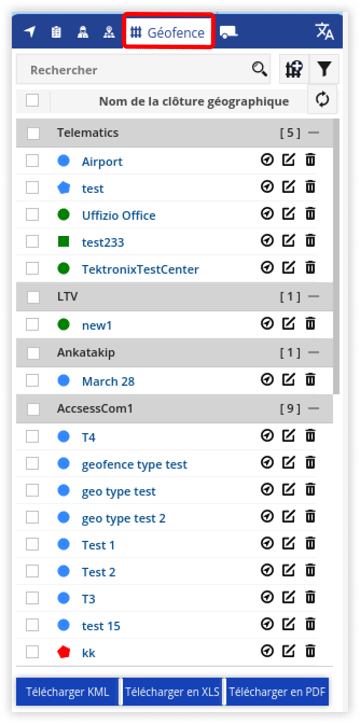Click Télécharger en PDF button
Viewport: 360px width, 724px height.
point(277,692)
